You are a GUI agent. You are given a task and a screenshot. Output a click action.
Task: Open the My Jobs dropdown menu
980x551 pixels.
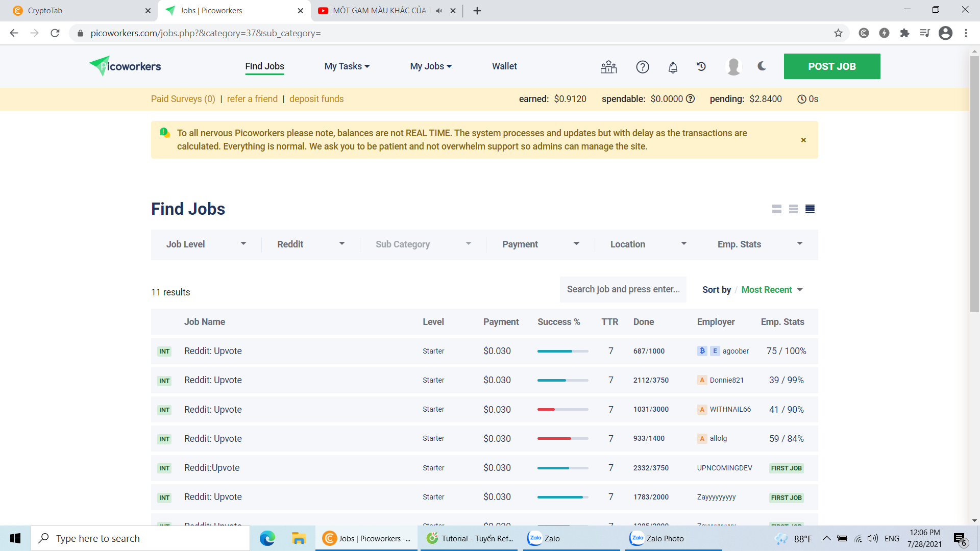[431, 66]
